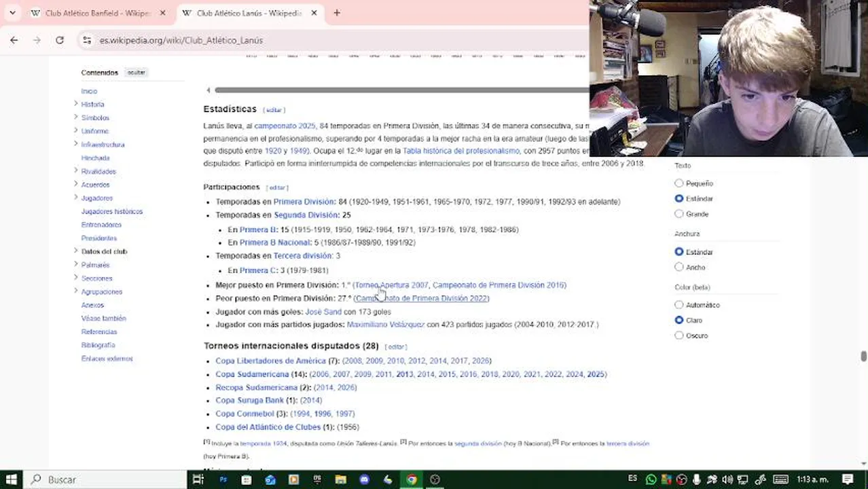Screen dimensions: 868x489
Task: Go back using the browser back arrow
Action: (x=14, y=40)
